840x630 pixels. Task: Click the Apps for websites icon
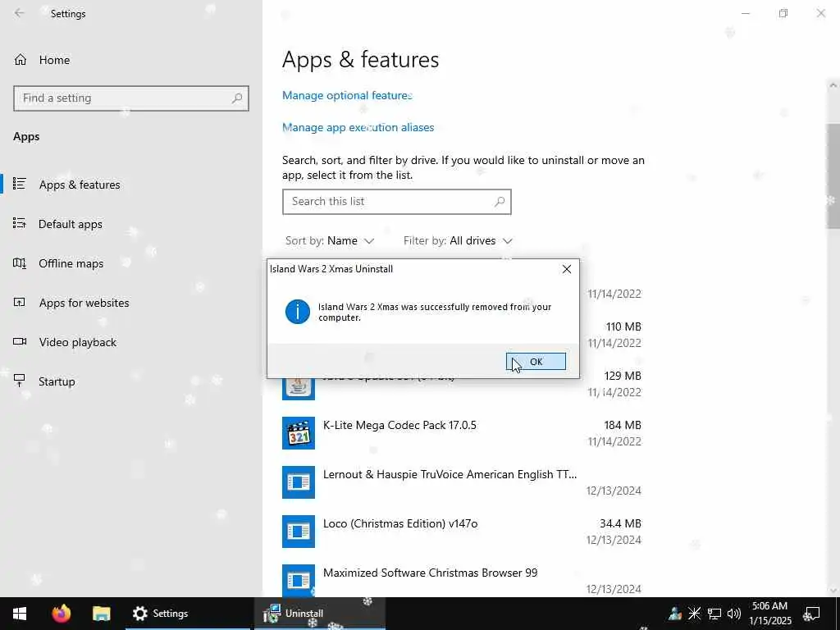pos(20,302)
